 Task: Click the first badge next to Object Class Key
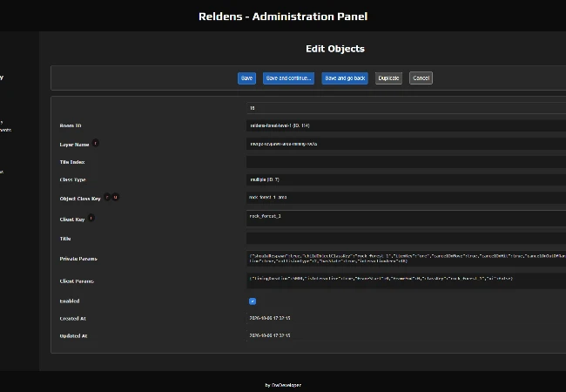pos(107,197)
